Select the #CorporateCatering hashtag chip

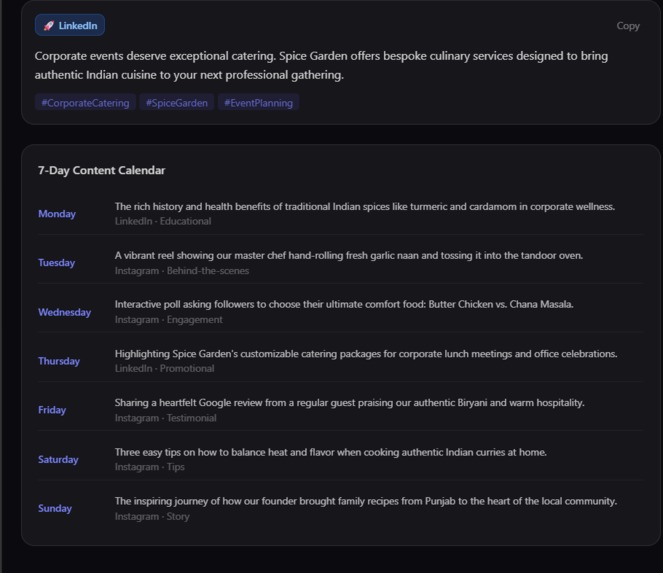point(85,103)
